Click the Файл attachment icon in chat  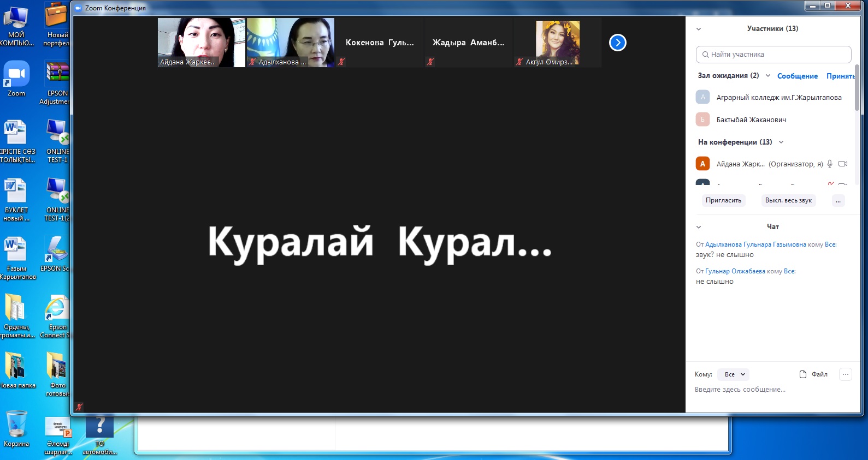(x=803, y=374)
